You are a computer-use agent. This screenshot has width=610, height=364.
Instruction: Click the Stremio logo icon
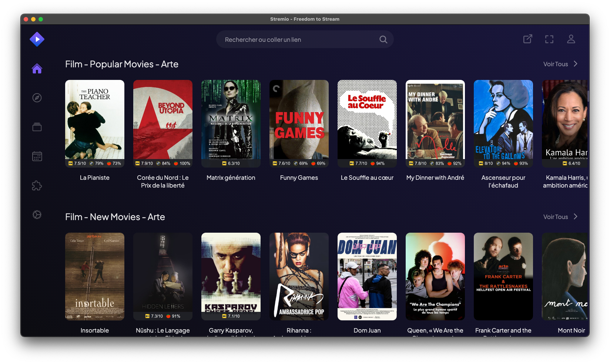tap(37, 39)
